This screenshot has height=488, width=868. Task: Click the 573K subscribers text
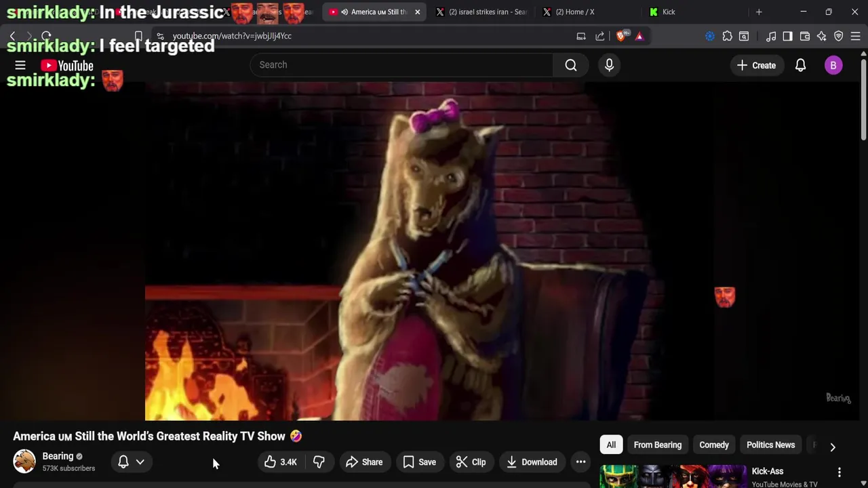point(68,468)
